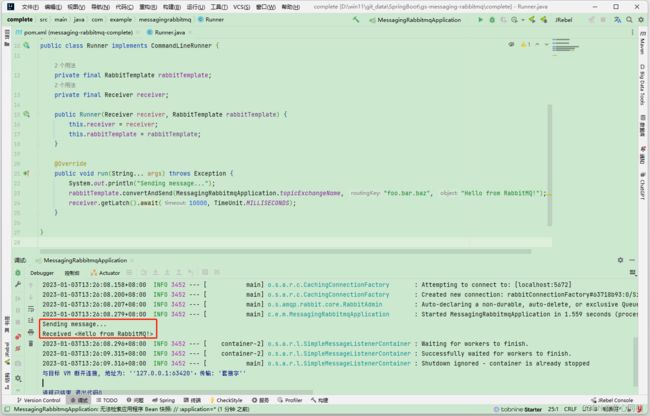Click the JRebel toolbar label

tap(563, 19)
